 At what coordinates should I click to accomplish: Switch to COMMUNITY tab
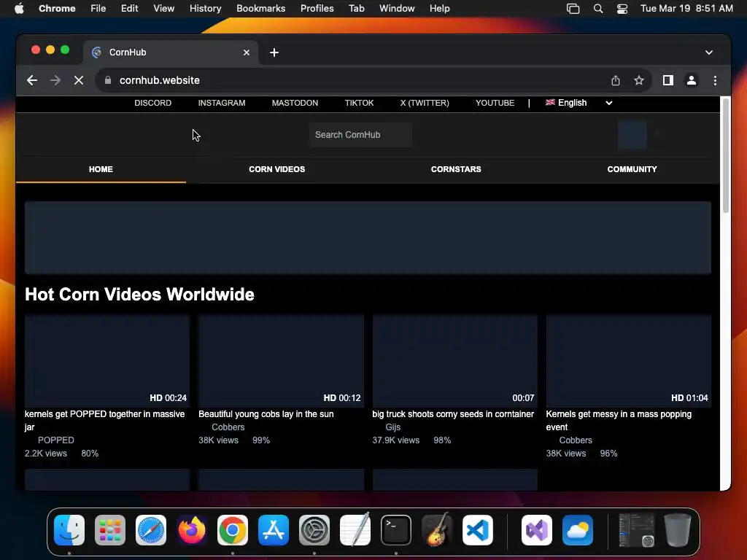click(632, 169)
